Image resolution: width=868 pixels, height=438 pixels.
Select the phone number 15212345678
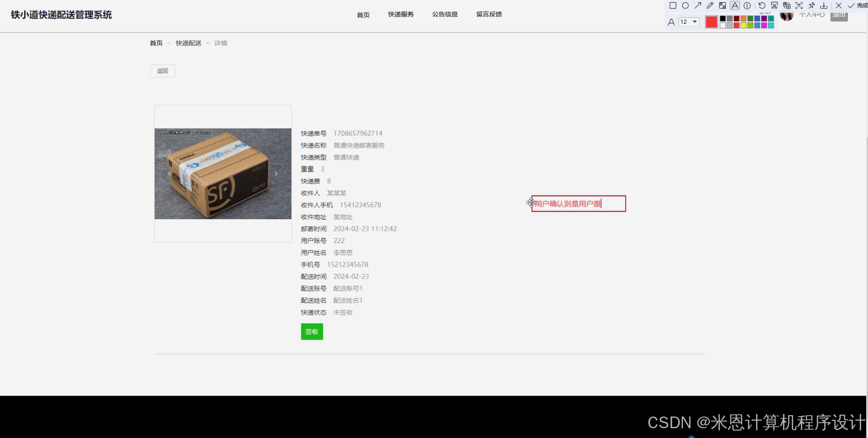pyautogui.click(x=348, y=264)
